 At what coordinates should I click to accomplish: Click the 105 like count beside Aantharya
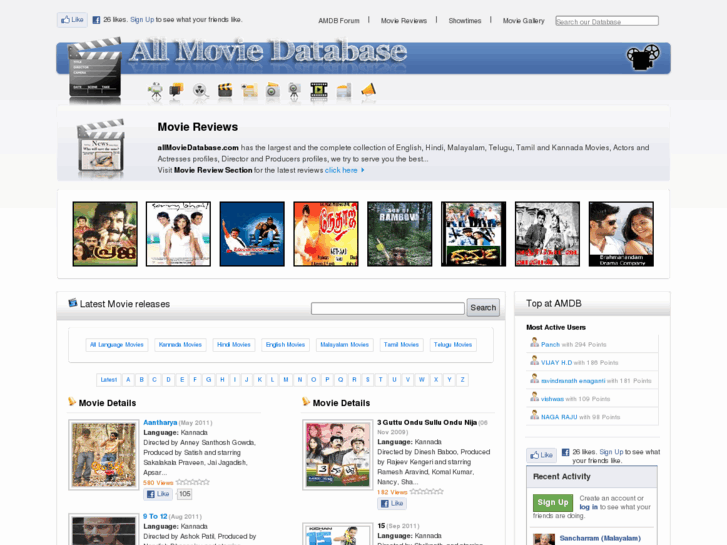185,494
